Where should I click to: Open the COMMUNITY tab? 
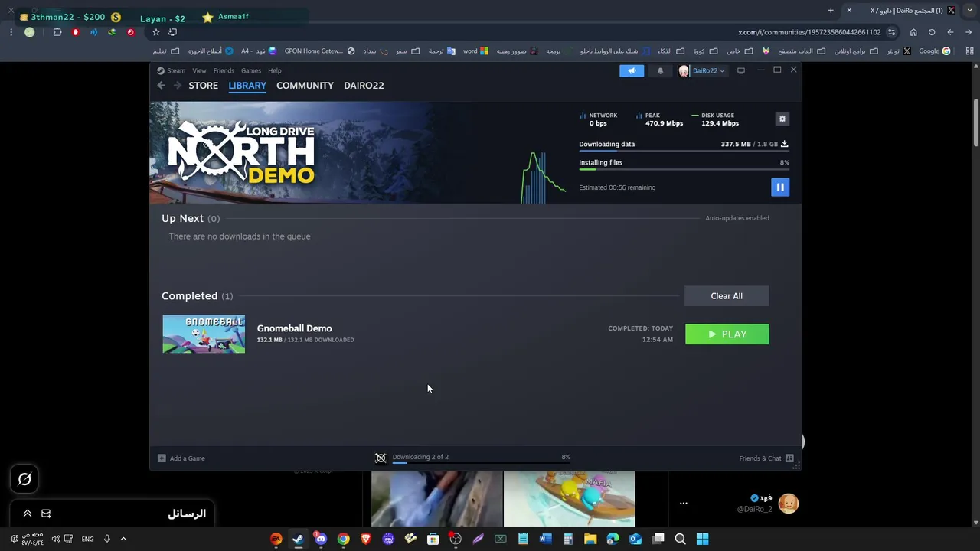(x=305, y=86)
